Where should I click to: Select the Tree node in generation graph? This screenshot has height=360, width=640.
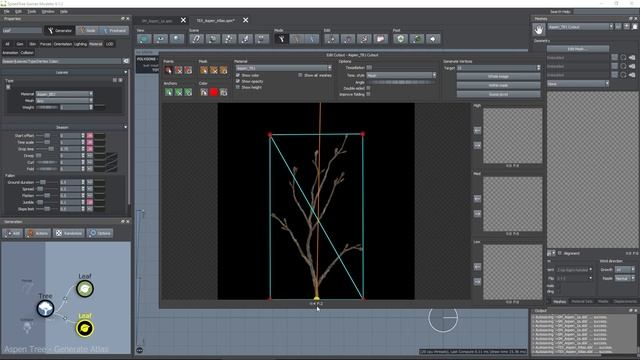click(x=45, y=308)
